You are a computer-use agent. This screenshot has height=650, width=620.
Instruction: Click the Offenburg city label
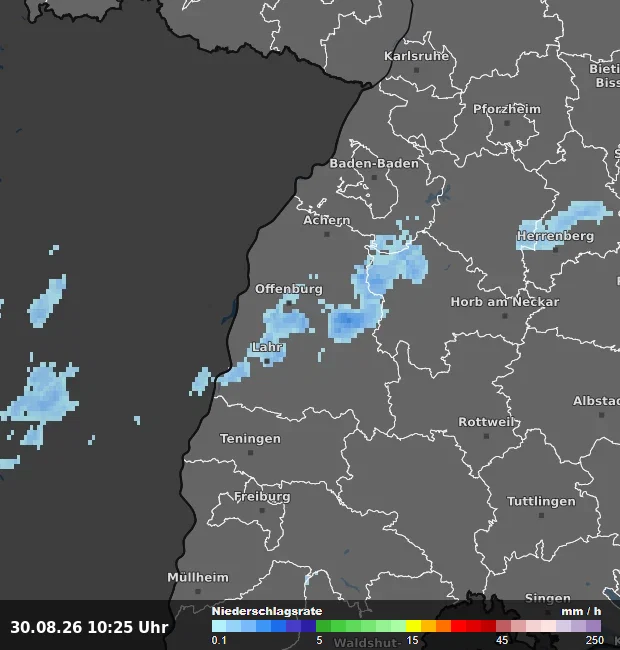point(288,289)
